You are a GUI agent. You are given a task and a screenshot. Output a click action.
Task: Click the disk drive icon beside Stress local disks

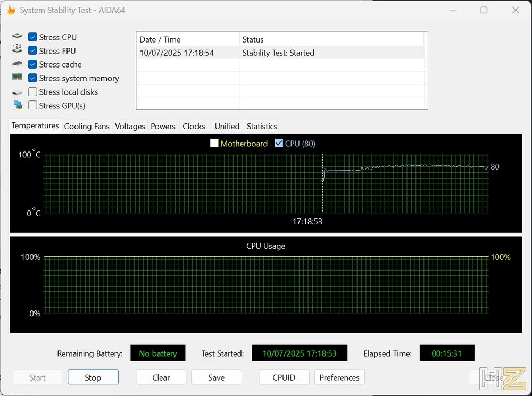pos(17,92)
